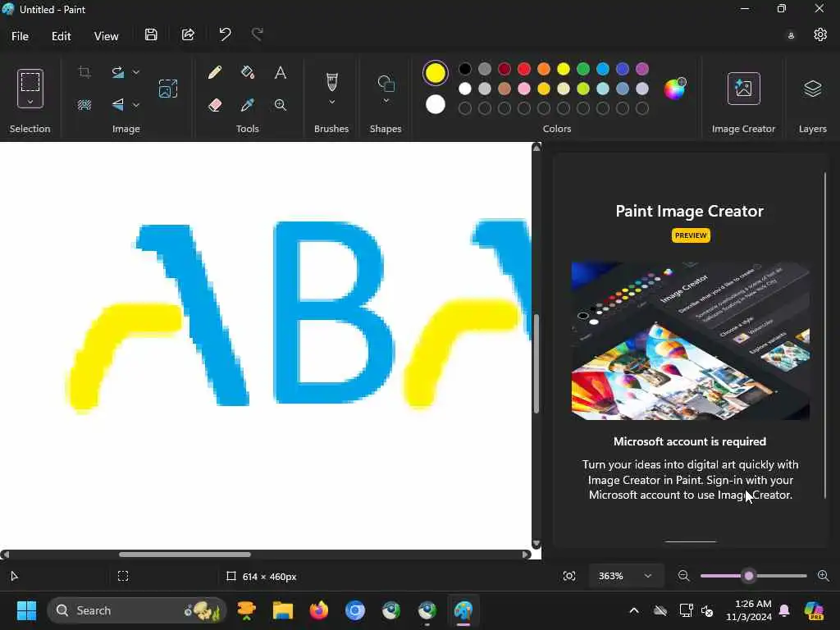This screenshot has height=630, width=840.
Task: Click the Paint taskbar icon
Action: click(463, 610)
